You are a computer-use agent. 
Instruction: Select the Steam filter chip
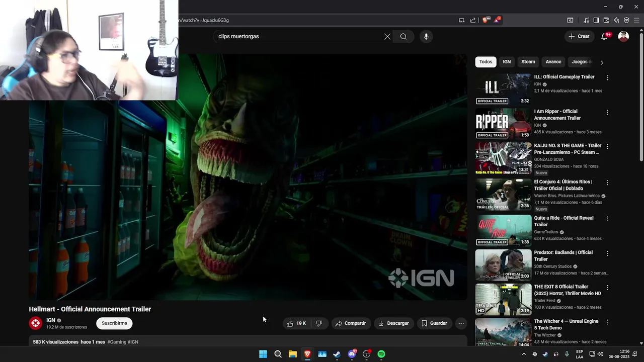click(528, 62)
